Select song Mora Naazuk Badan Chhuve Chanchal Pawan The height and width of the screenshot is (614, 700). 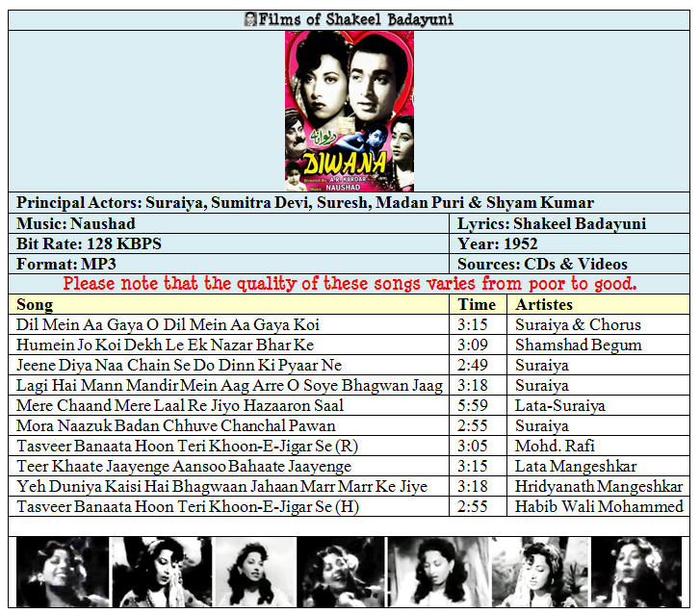[x=176, y=425]
